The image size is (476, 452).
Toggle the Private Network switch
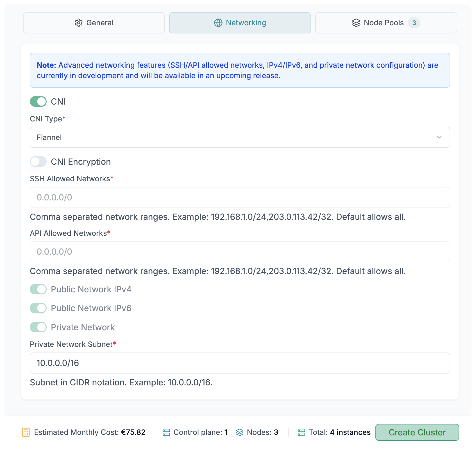click(38, 327)
